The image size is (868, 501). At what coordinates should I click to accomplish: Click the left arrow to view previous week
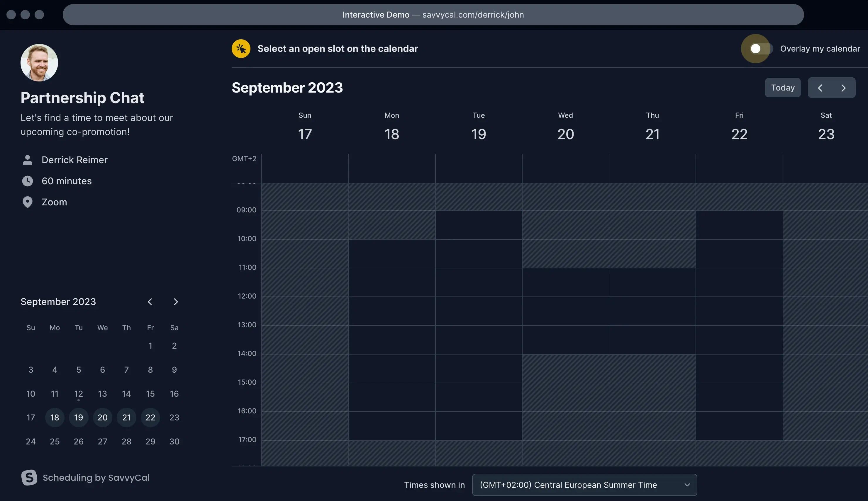(820, 88)
